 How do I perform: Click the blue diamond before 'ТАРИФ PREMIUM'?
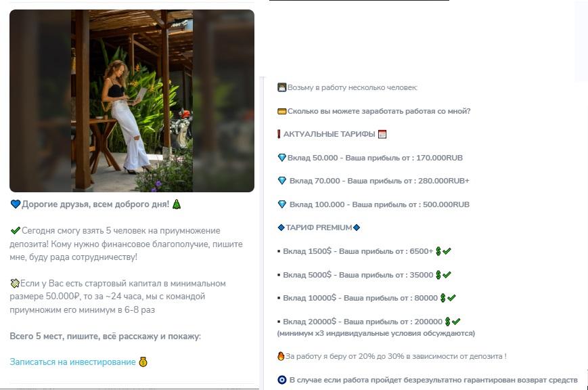pos(281,227)
